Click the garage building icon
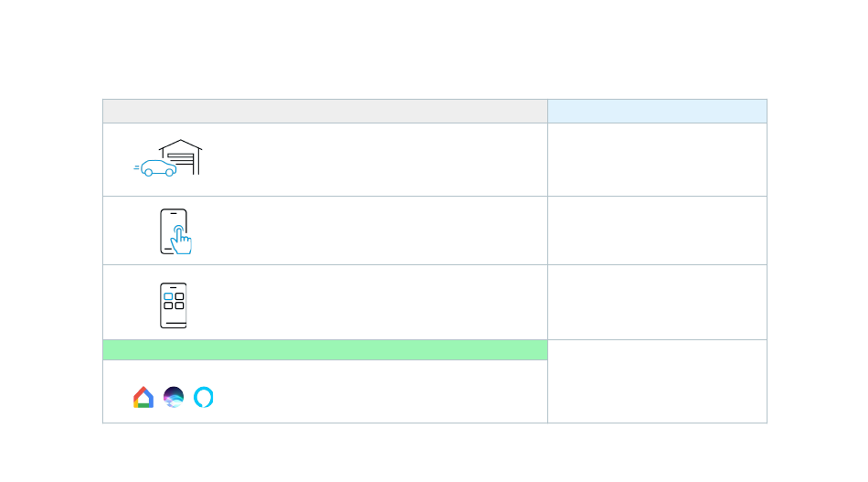868x482 pixels. [x=181, y=156]
